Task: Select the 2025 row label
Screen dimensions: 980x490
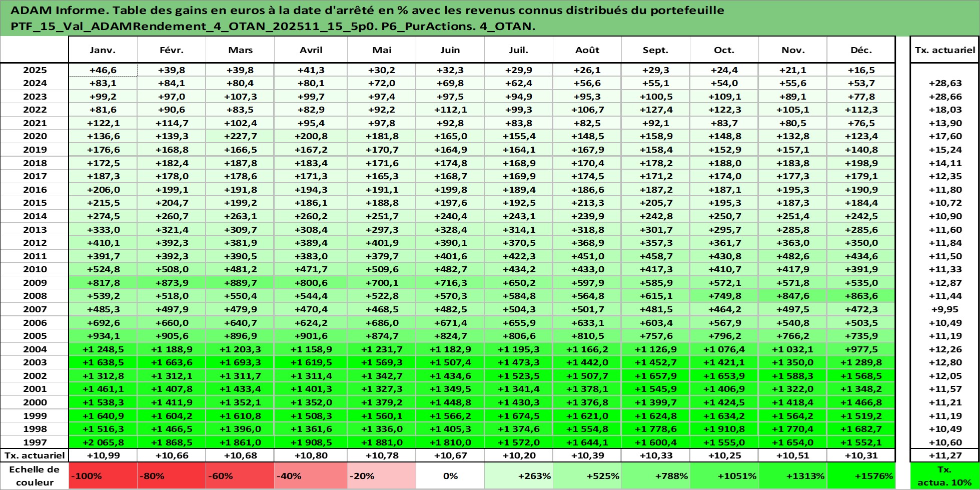Action: (34, 70)
